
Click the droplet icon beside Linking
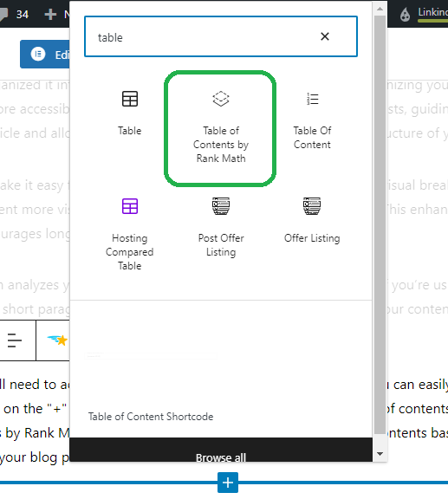tap(405, 15)
